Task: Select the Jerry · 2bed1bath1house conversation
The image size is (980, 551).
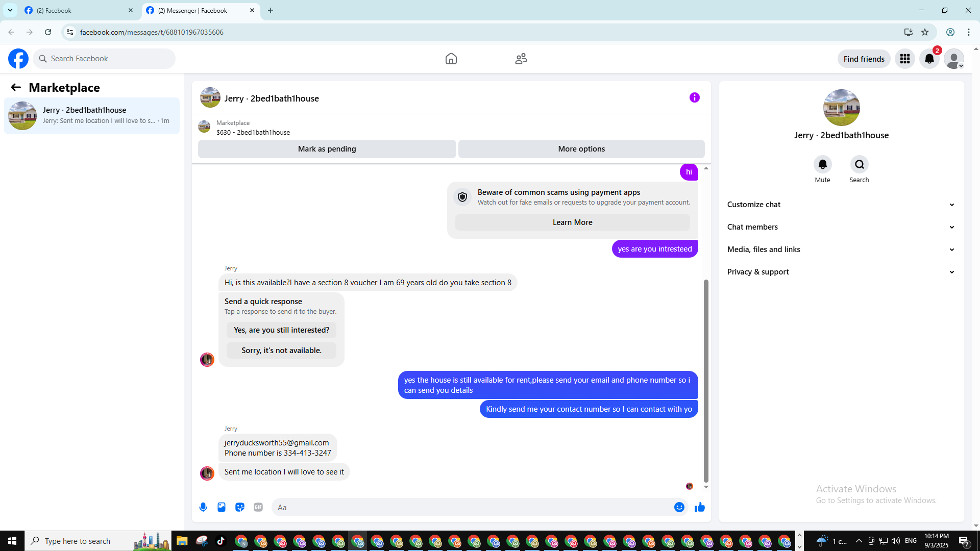Action: pos(92,116)
